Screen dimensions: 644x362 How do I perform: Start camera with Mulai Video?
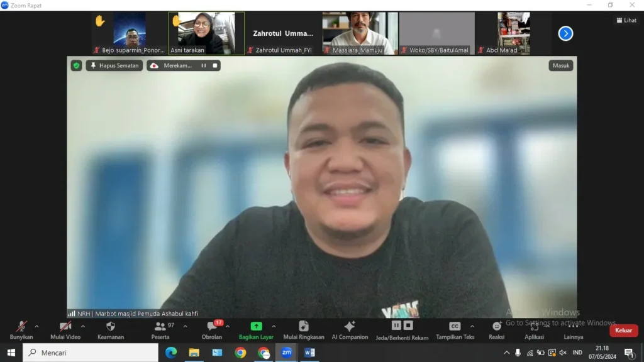[65, 331]
